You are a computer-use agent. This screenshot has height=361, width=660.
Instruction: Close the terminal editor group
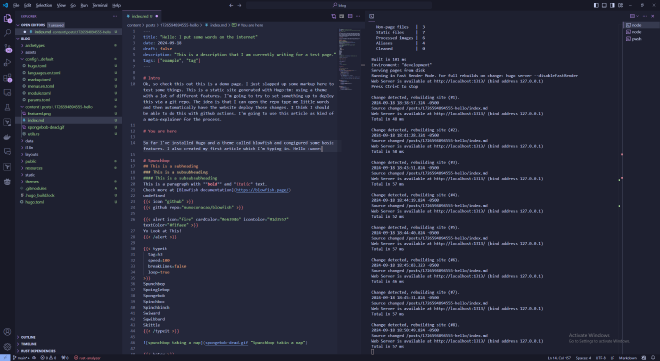(x=653, y=16)
